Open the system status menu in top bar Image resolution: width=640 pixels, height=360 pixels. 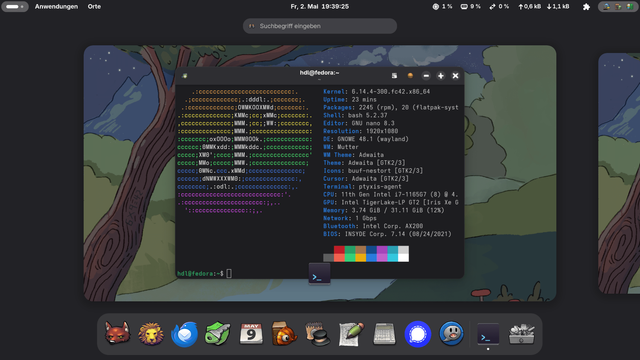coord(618,7)
